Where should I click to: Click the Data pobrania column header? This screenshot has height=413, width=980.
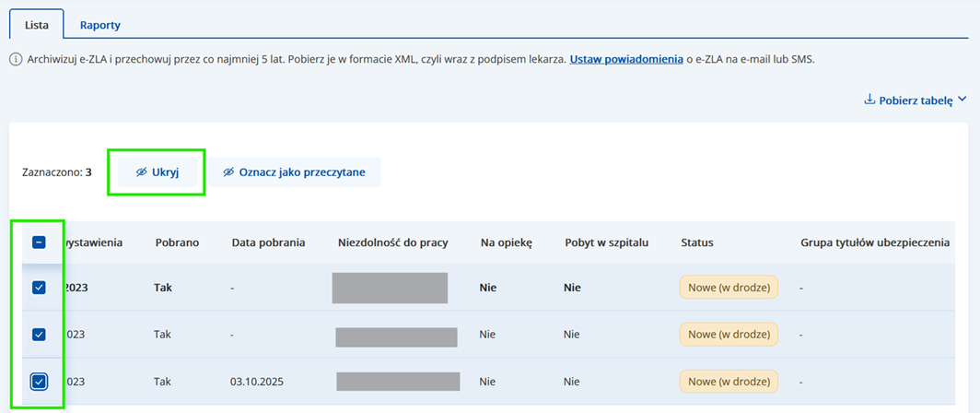pyautogui.click(x=268, y=242)
